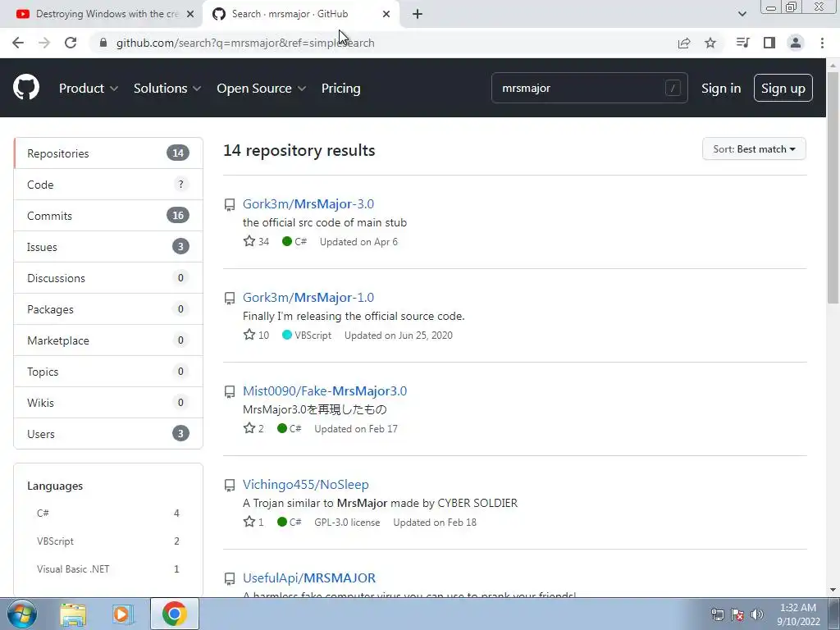
Task: Open Windows Start menu
Action: point(22,614)
